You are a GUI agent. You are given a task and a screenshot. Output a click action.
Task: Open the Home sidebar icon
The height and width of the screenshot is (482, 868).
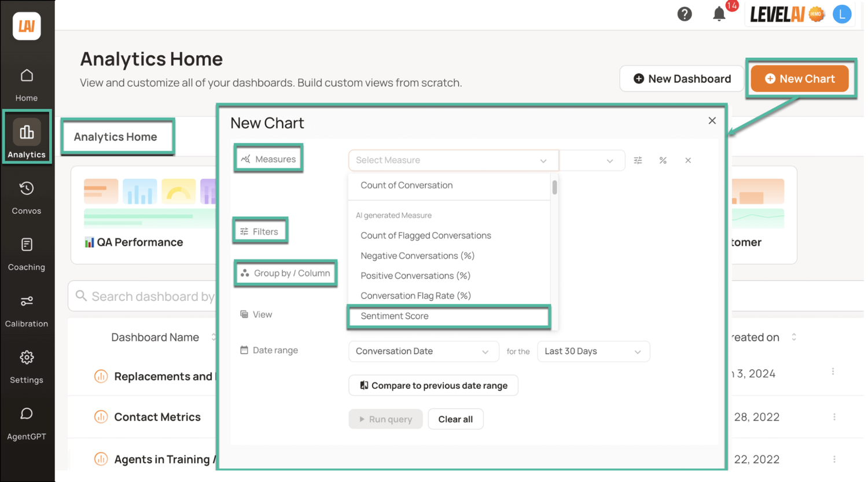[x=27, y=84]
